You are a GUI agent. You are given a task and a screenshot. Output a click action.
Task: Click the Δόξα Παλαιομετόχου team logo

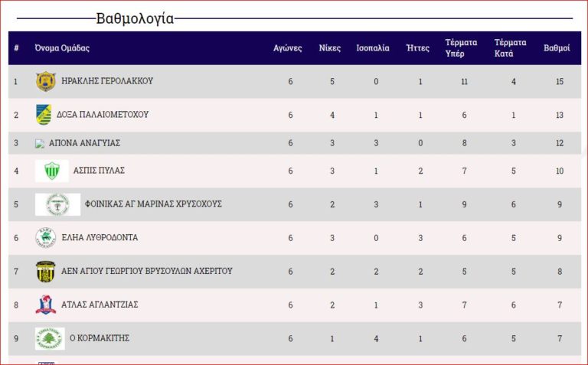(44, 115)
